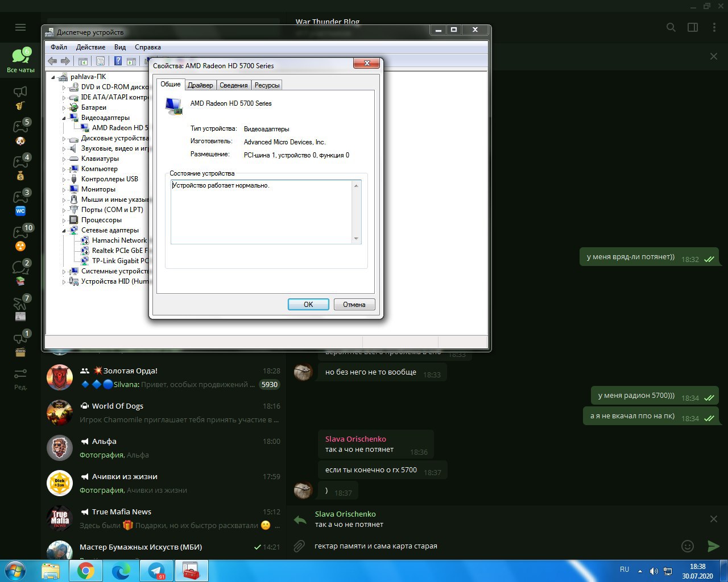The width and height of the screenshot is (728, 582).
Task: Select 'Hamachi Network' adapter in tree
Action: coord(119,240)
